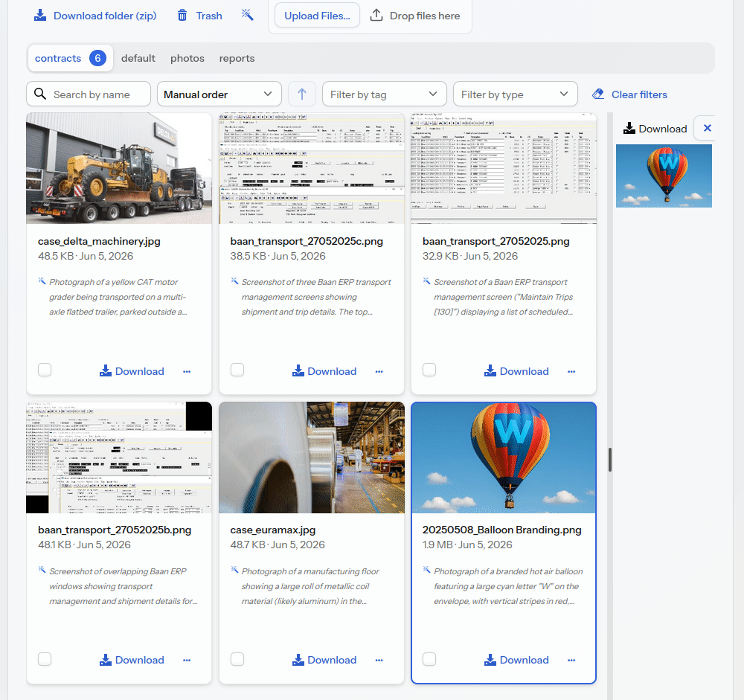Download baan_transport_27052025.png

[516, 371]
